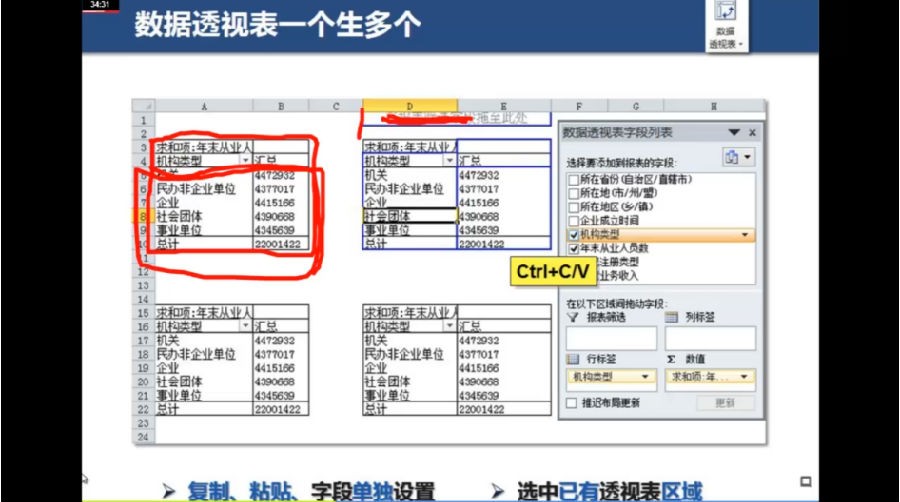Image resolution: width=900 pixels, height=502 pixels.
Task: Select column header E
Action: point(504,106)
